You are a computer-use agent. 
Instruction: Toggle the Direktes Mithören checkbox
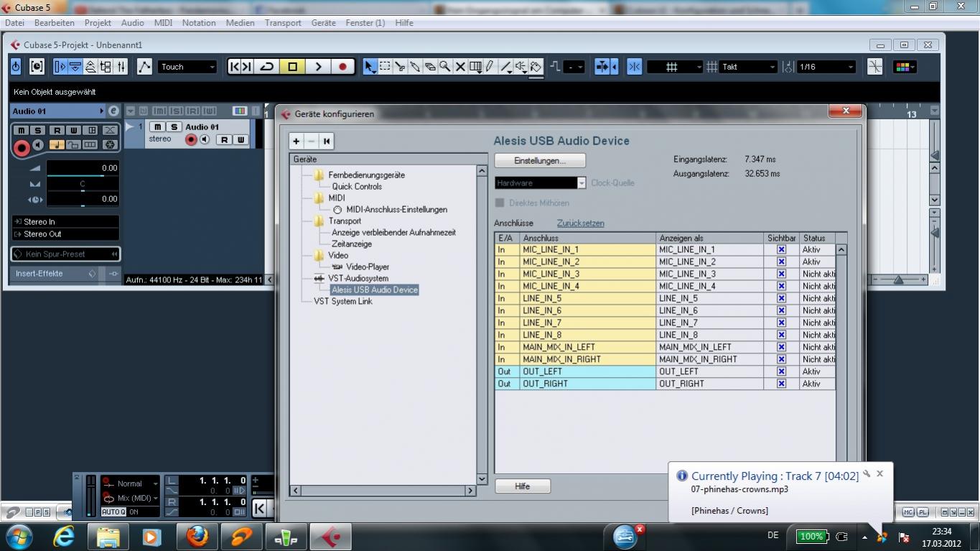500,203
